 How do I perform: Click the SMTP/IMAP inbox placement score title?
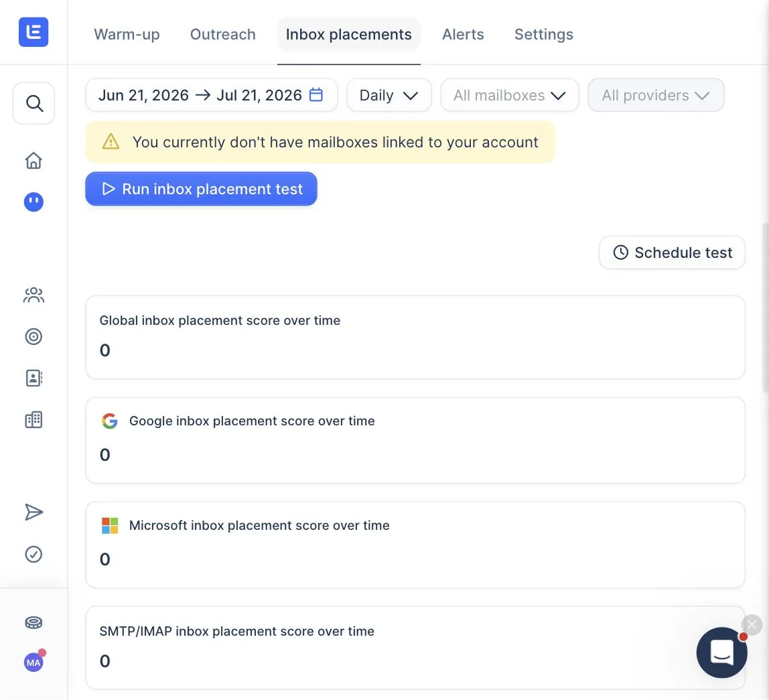pos(237,631)
